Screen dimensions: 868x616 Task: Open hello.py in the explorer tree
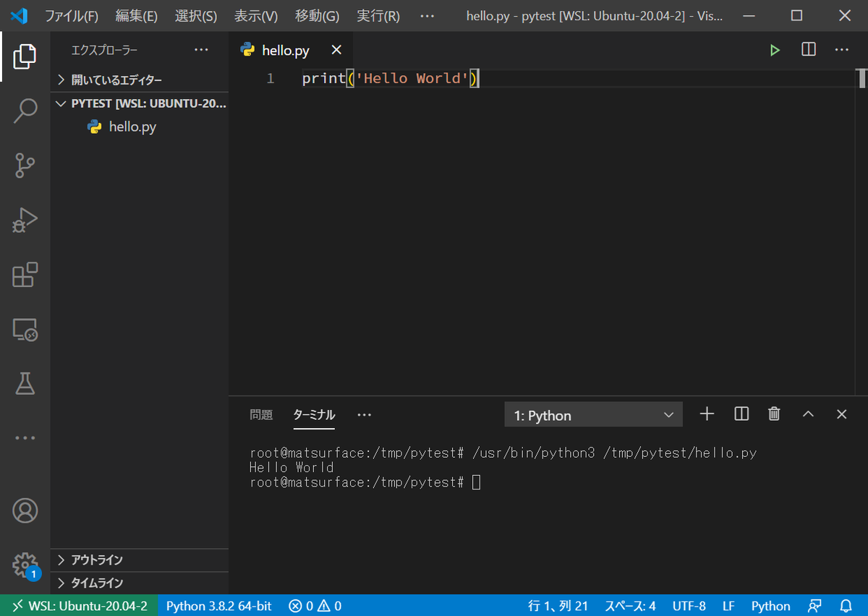click(140, 127)
